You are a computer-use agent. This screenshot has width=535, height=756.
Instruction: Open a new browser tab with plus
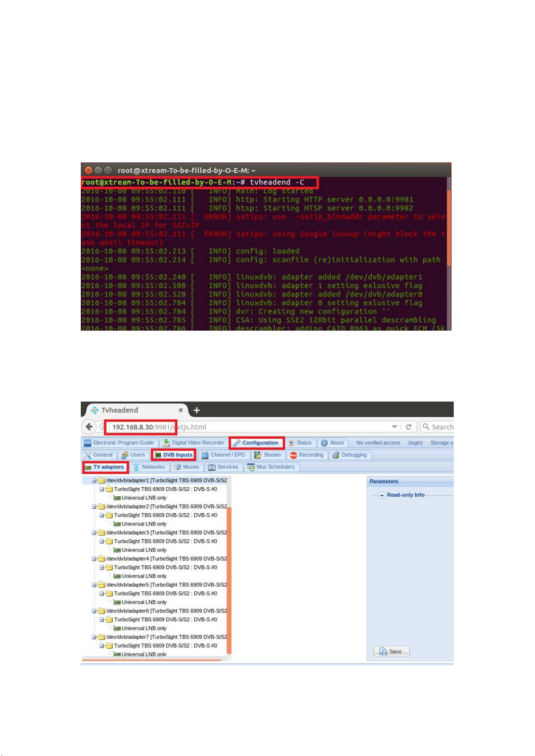[x=197, y=410]
